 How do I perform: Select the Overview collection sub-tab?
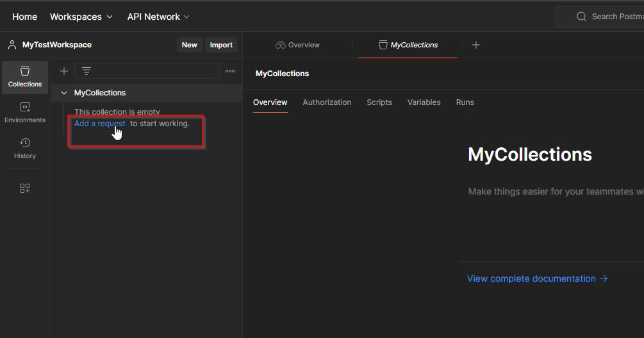click(x=270, y=102)
